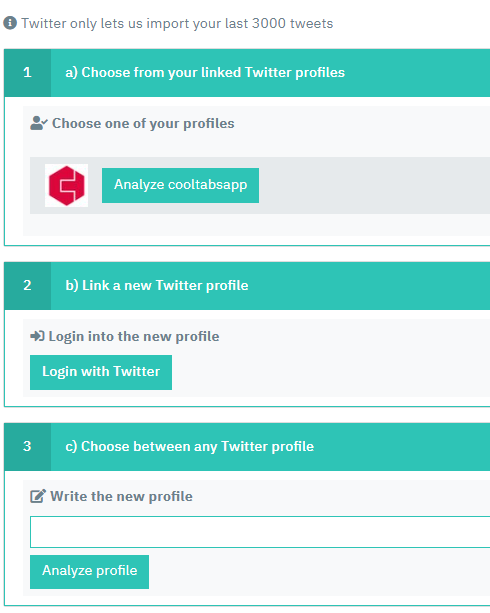Image resolution: width=490 pixels, height=613 pixels.
Task: Open 'Choose from your linked Twitter profiles' header
Action: click(205, 73)
